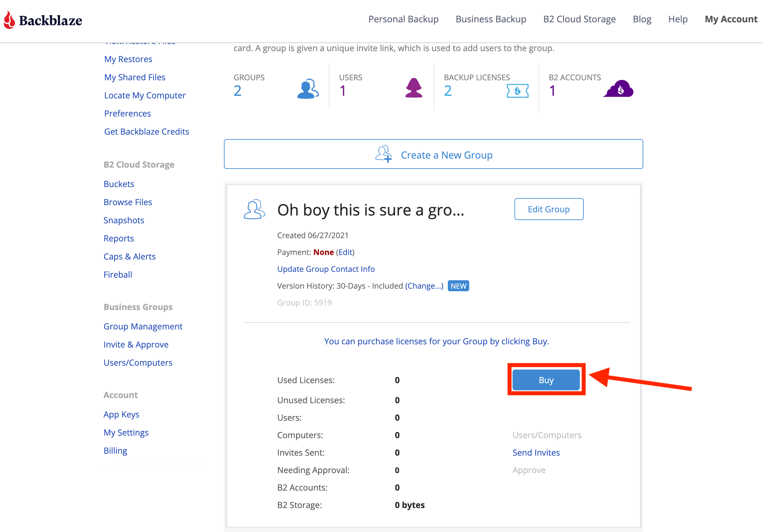
Task: Open Fireball in the sidebar
Action: point(118,274)
